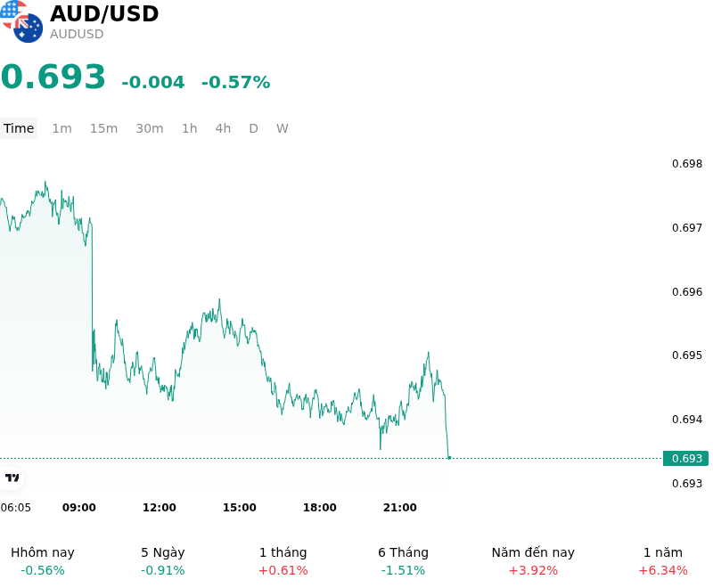
Task: Show Năm đến nay performance range
Action: (533, 561)
